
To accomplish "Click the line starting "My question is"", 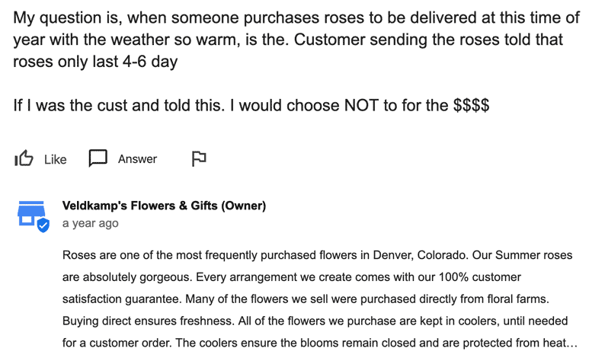I will click(x=296, y=18).
